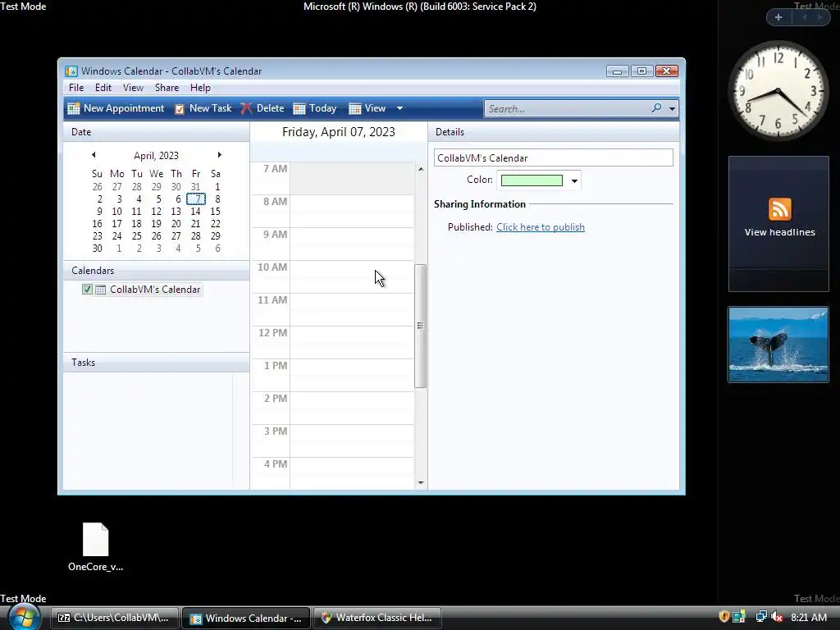Viewport: 840px width, 630px height.
Task: Select April 15 in the mini calendar
Action: pyautogui.click(x=216, y=212)
